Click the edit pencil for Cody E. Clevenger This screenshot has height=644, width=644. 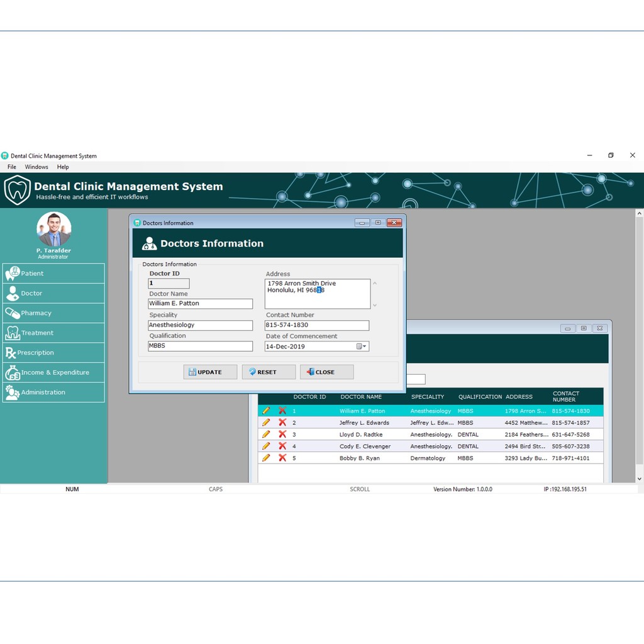tap(266, 446)
